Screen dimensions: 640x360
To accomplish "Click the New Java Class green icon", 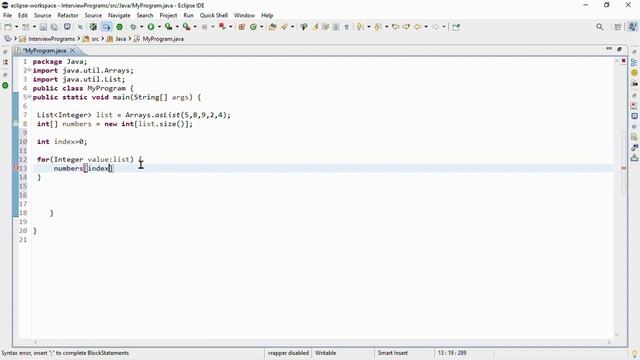I will pyautogui.click(x=253, y=27).
